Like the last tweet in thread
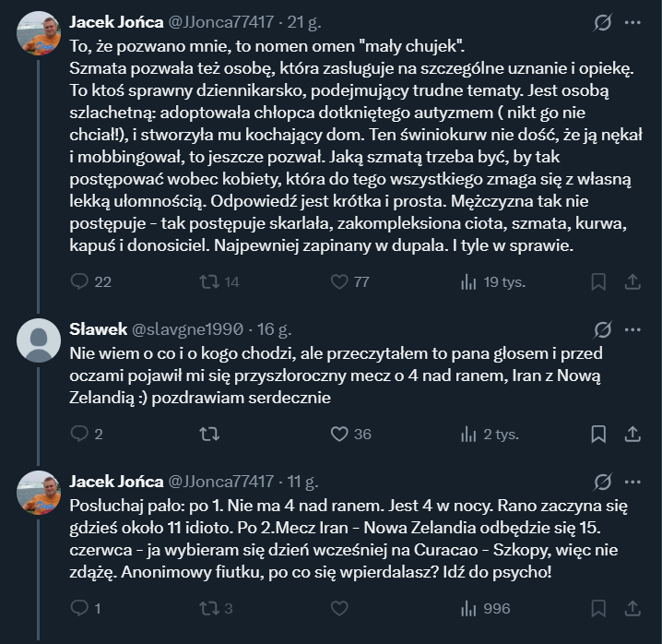 click(x=338, y=608)
